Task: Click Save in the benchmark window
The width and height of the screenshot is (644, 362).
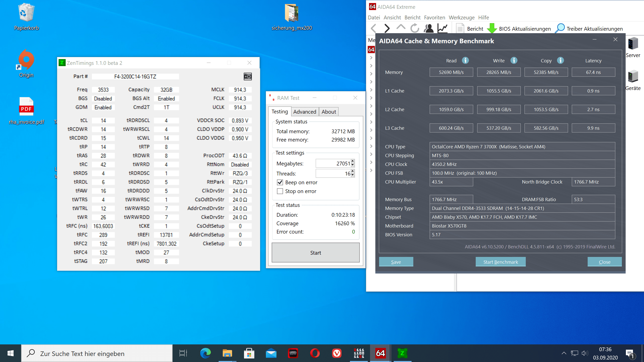Action: (x=396, y=262)
